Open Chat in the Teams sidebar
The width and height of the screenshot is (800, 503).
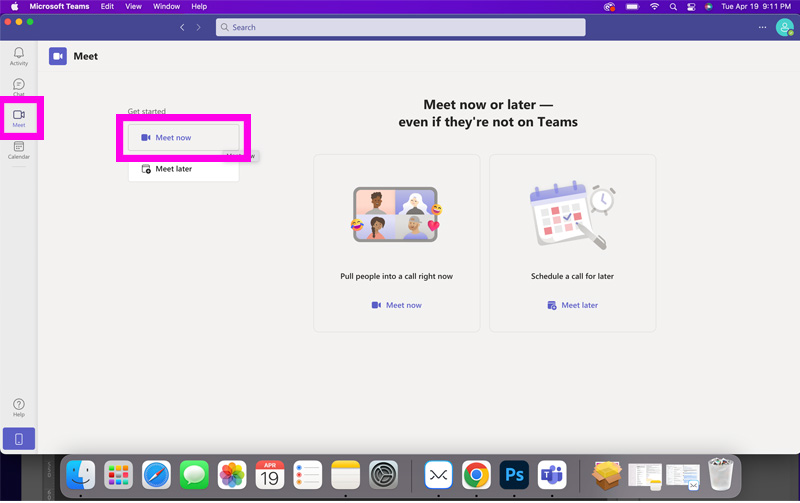[x=19, y=87]
